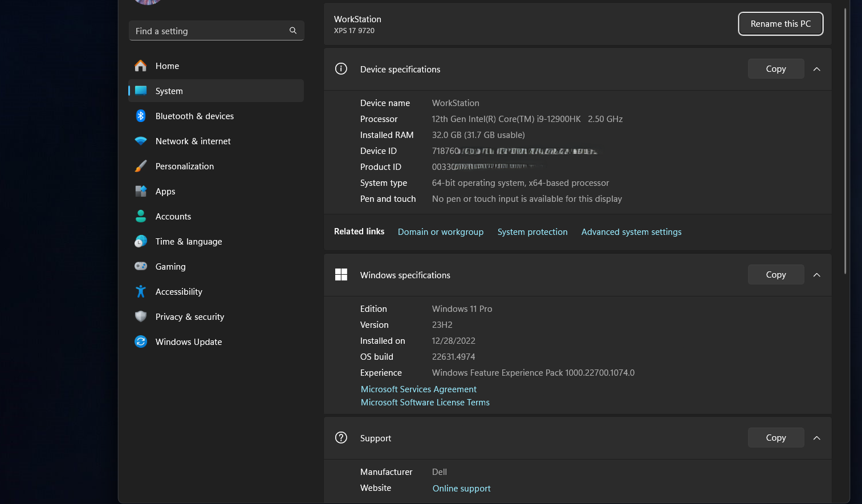Click the Installed RAM value 32.0 GB

[x=478, y=135]
